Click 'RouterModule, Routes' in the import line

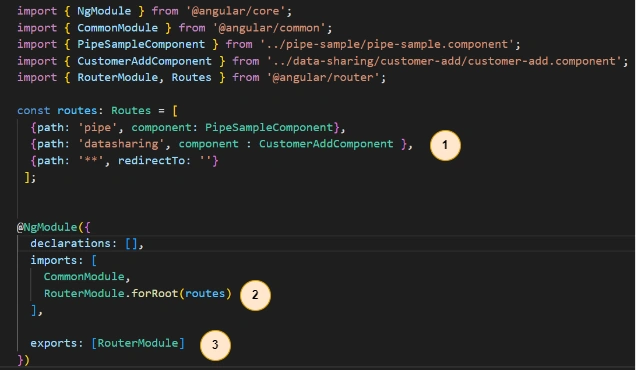144,77
